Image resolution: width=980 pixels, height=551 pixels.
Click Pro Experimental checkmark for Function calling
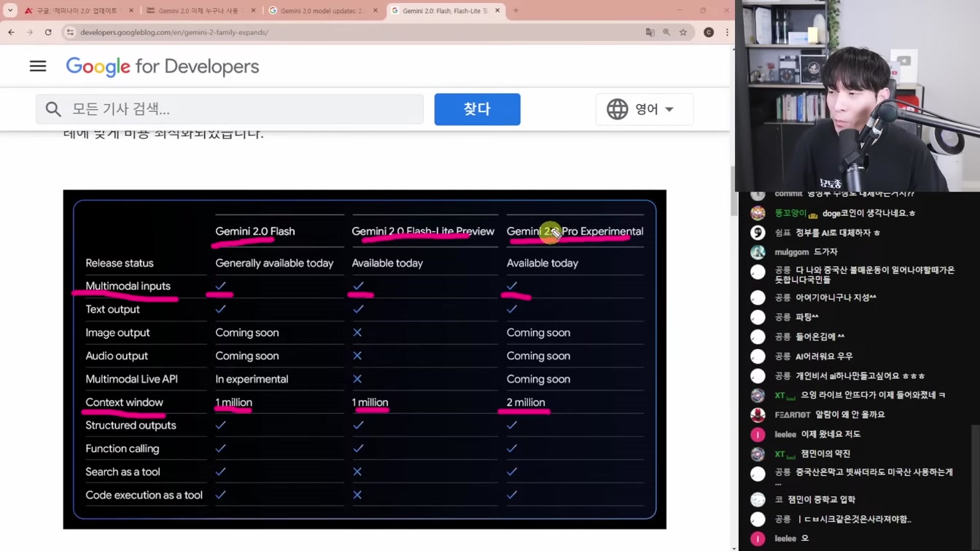coord(512,448)
